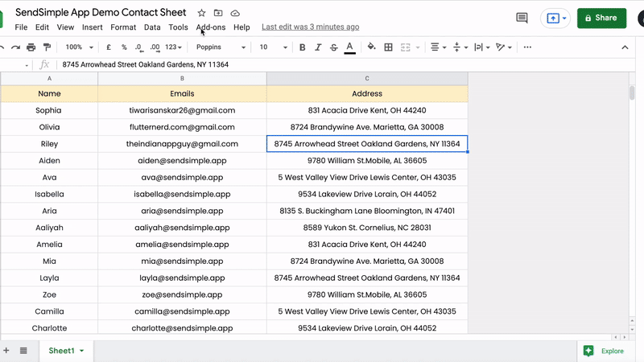
Task: Select the cell containing Charlotte
Action: pos(49,328)
